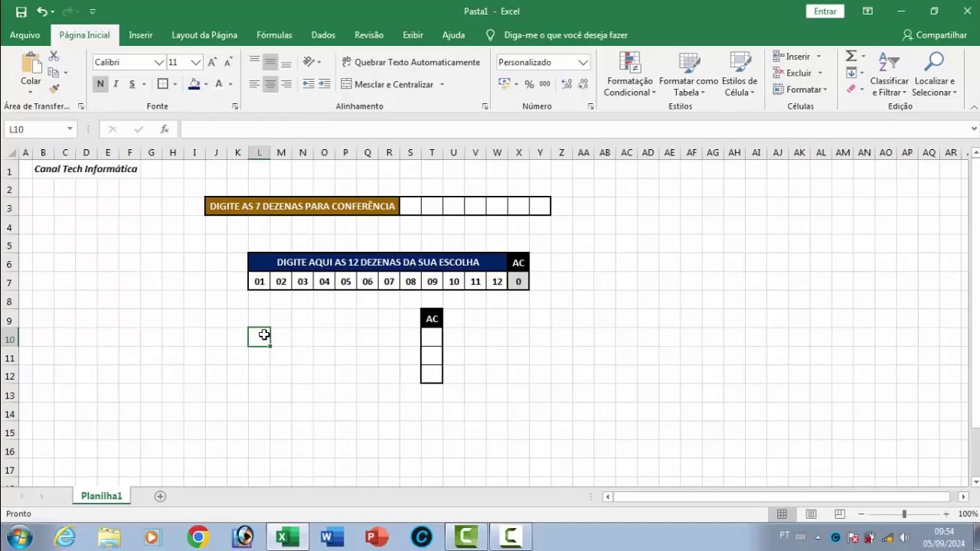Decrease indent in the Alinhamento group
The width and height of the screenshot is (980, 551).
click(x=309, y=84)
